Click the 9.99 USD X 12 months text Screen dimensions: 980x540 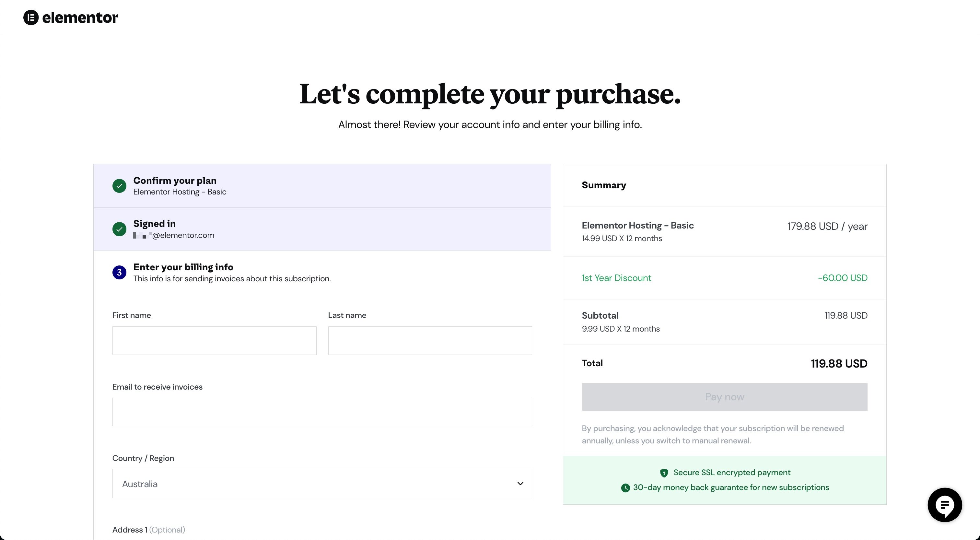pyautogui.click(x=621, y=329)
